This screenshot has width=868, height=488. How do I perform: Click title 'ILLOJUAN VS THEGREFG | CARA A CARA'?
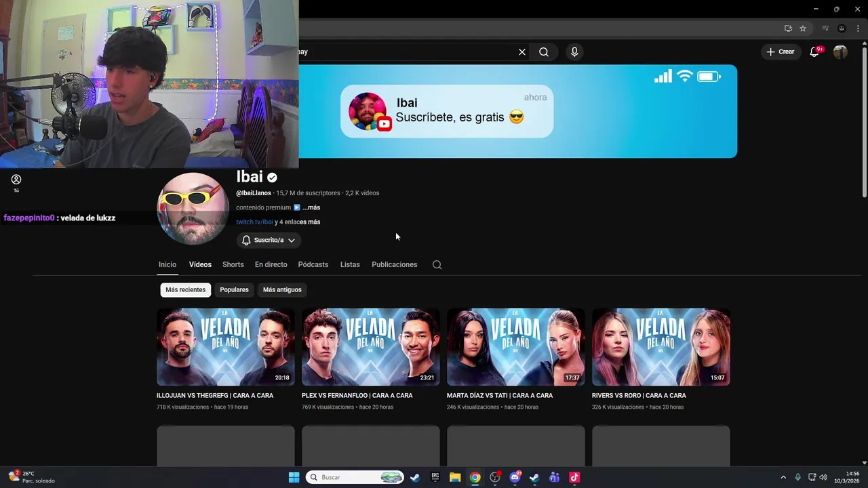pos(215,395)
